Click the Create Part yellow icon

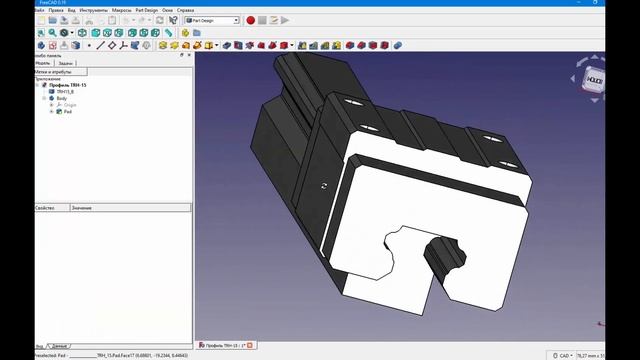(185, 33)
